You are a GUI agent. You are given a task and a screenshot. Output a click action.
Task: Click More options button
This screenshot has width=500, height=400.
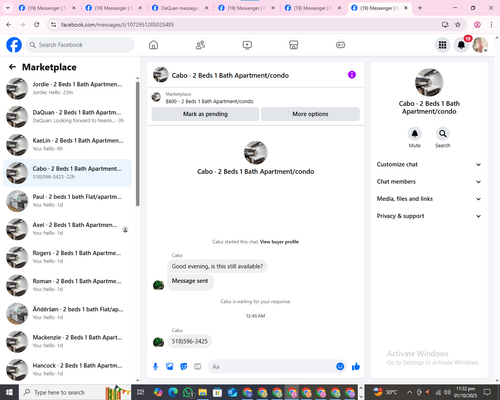310,114
